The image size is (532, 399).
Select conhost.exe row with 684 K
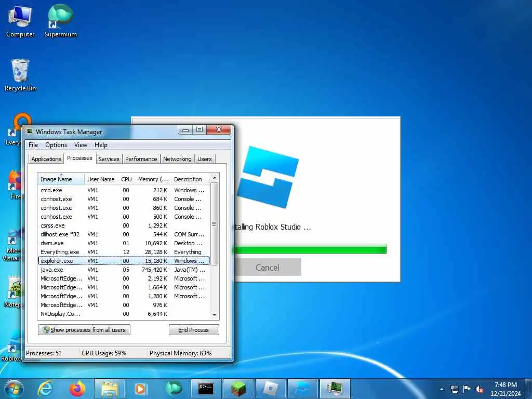click(124, 199)
